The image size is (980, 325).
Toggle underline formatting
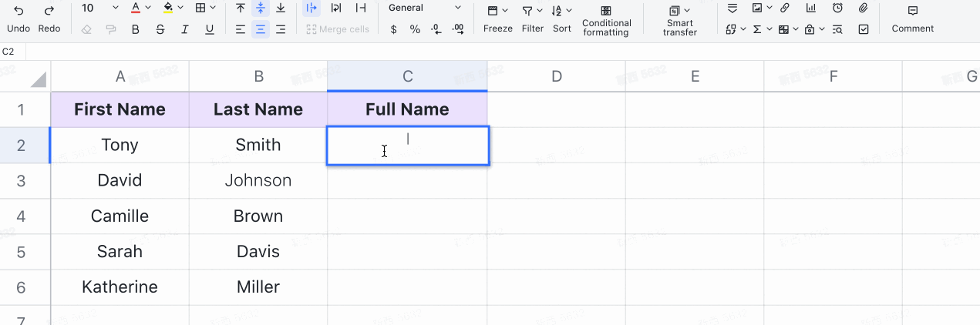210,29
